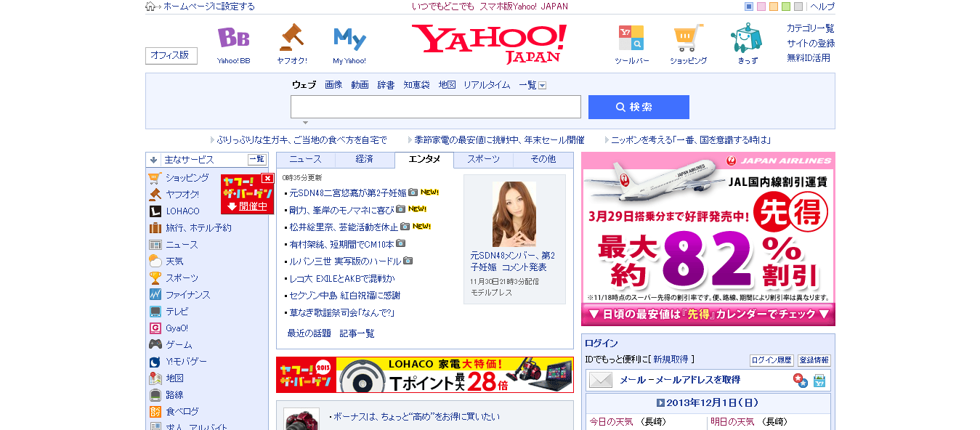This screenshot has height=430, width=980.
Task: Click the JAL airline discount banner
Action: [708, 239]
